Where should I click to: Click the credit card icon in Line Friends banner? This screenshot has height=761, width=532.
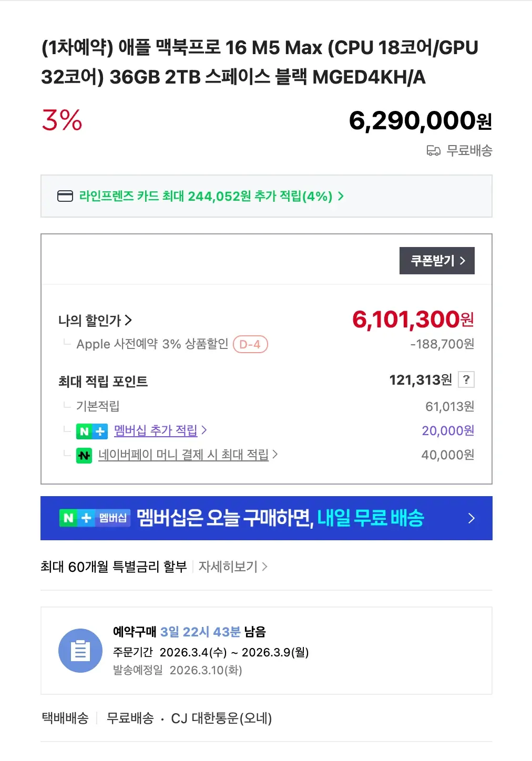pyautogui.click(x=65, y=197)
